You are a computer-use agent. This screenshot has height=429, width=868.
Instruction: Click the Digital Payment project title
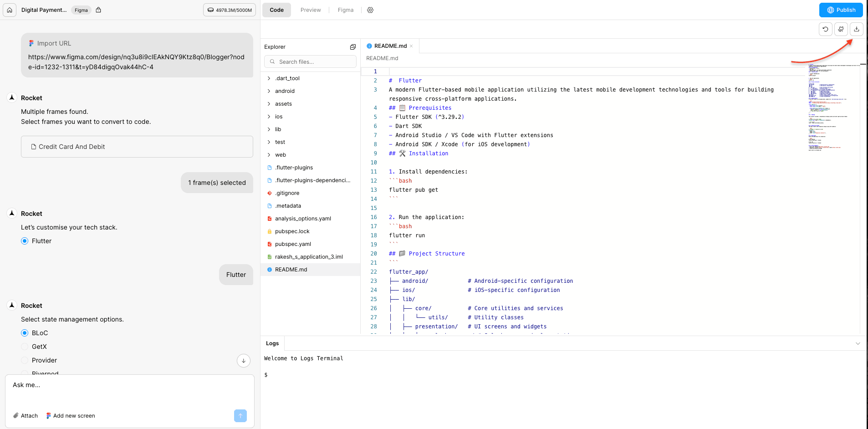pyautogui.click(x=44, y=10)
